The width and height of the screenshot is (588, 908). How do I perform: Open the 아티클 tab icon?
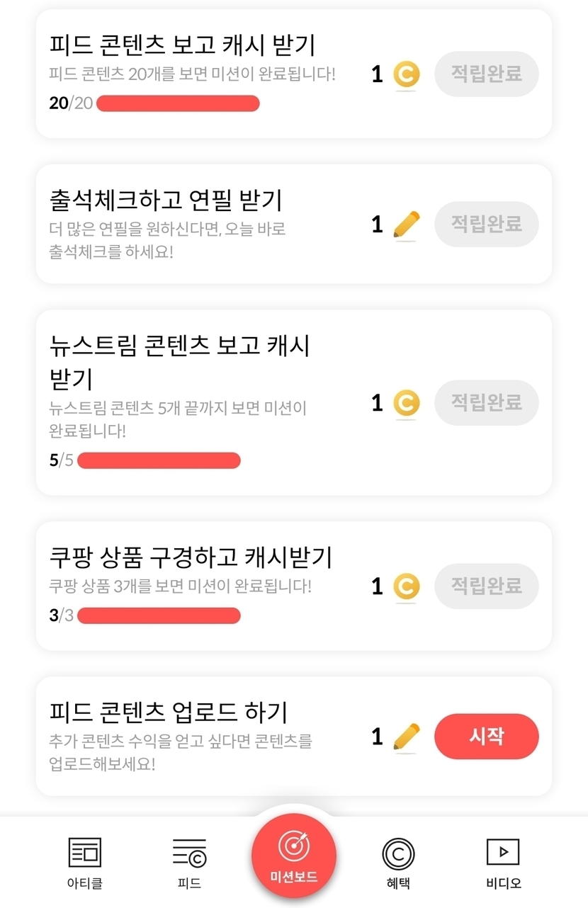click(84, 853)
